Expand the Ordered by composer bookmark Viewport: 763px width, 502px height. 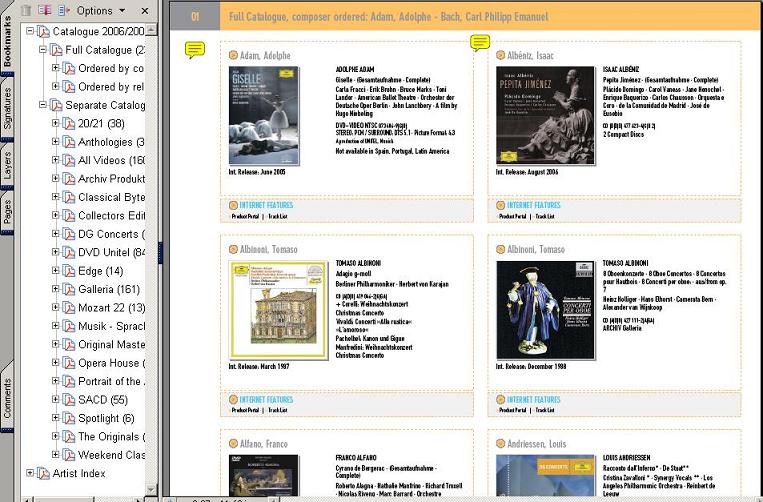[x=55, y=68]
